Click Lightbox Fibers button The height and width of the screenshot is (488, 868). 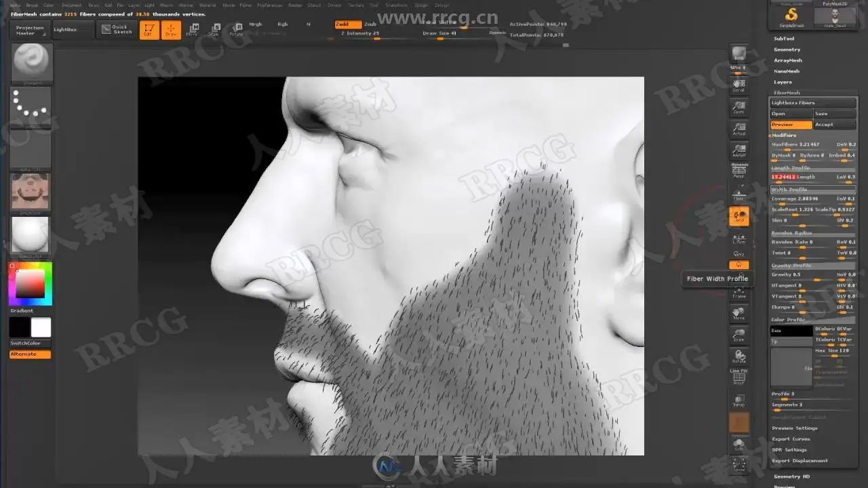coord(813,103)
